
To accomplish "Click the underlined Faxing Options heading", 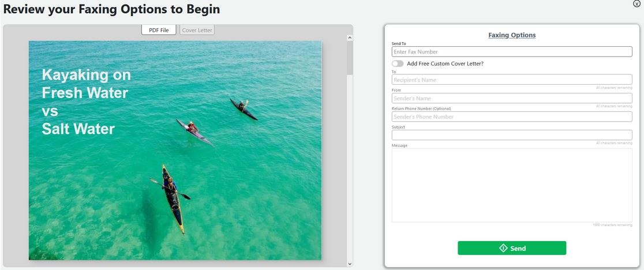I will (512, 35).
